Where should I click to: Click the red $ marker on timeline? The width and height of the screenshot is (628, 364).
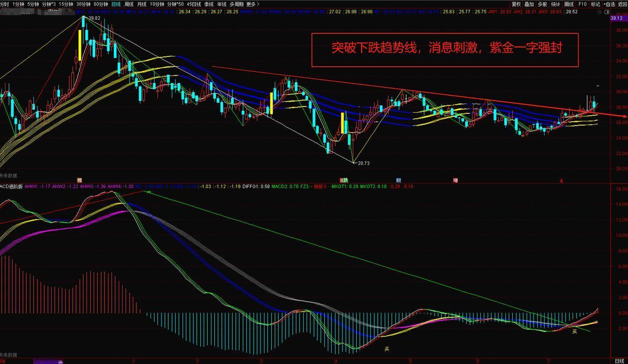point(562,181)
